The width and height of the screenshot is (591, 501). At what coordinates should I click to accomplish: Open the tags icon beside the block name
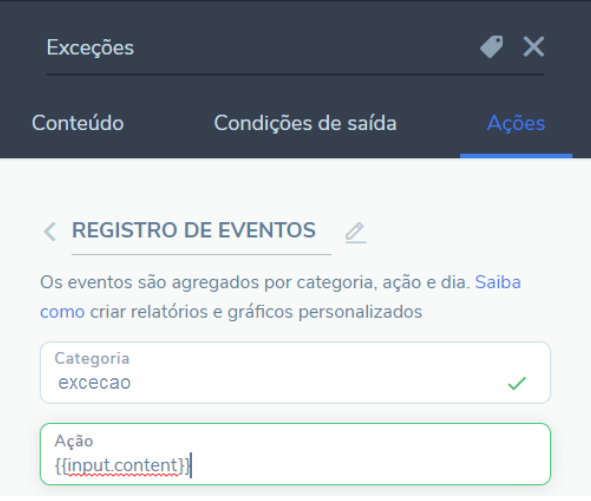[x=491, y=47]
